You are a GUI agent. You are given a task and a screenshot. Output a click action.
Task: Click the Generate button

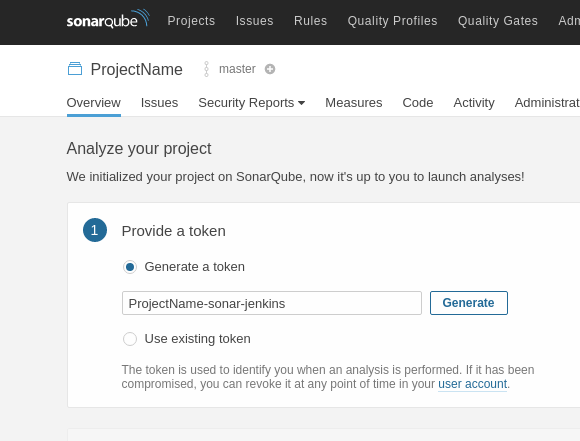[469, 303]
